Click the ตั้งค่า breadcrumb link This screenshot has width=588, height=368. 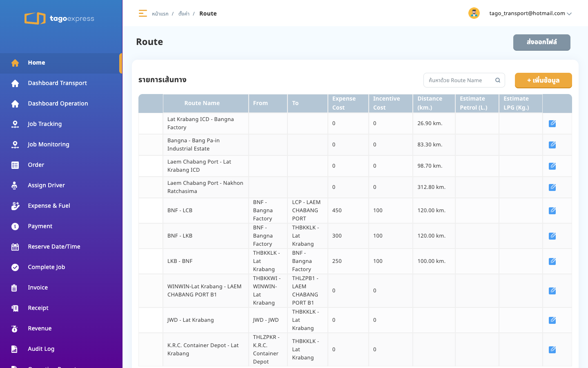pos(184,14)
